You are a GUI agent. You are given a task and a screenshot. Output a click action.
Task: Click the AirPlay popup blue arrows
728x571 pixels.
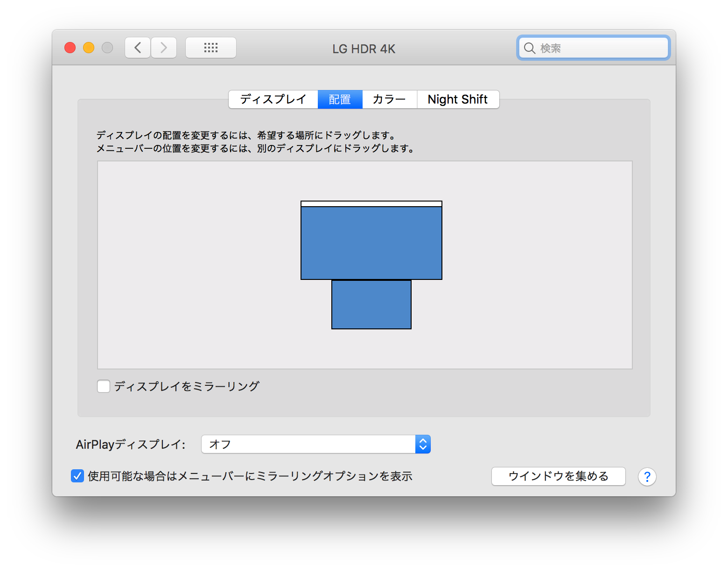click(423, 444)
